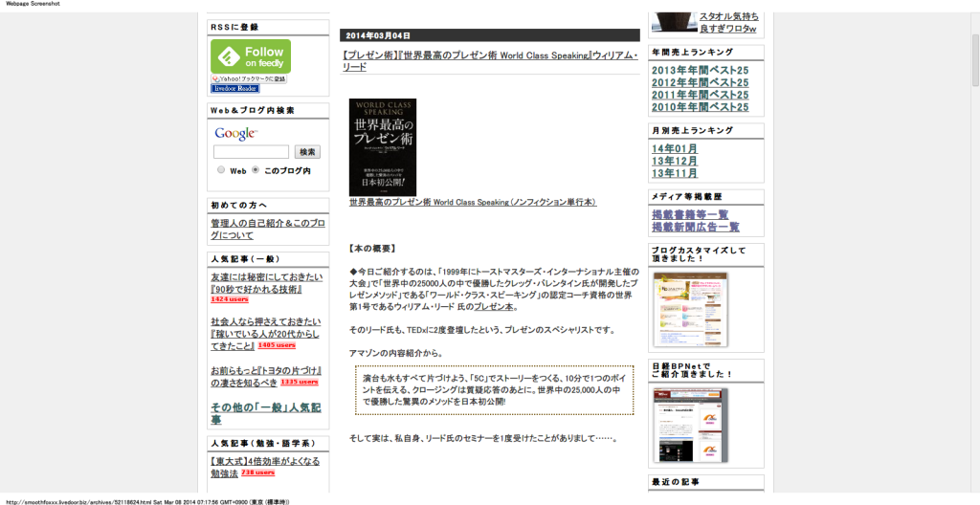The image size is (980, 505).
Task: Select the Web search radio button
Action: point(221,170)
